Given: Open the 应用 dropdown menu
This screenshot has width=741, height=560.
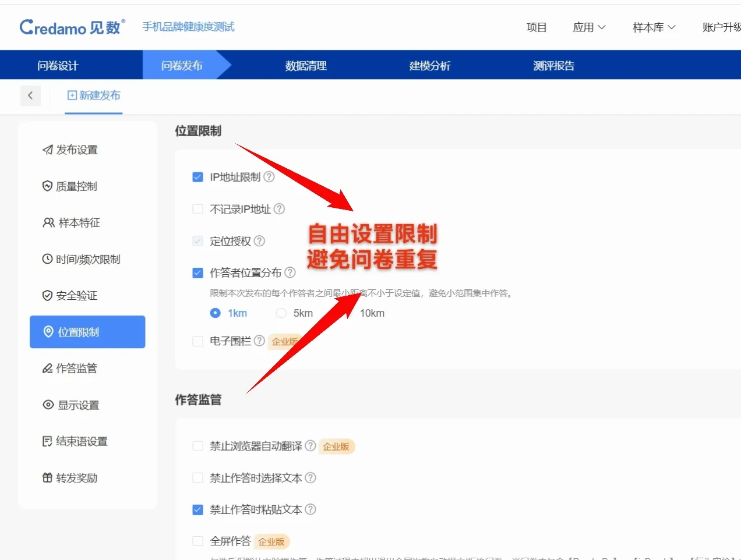Looking at the screenshot, I should point(590,27).
